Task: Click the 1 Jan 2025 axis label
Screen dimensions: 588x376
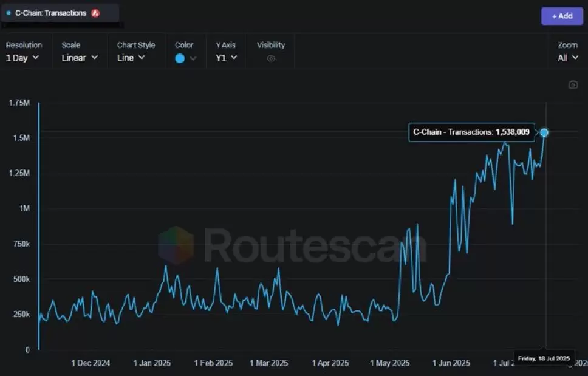Action: click(152, 363)
